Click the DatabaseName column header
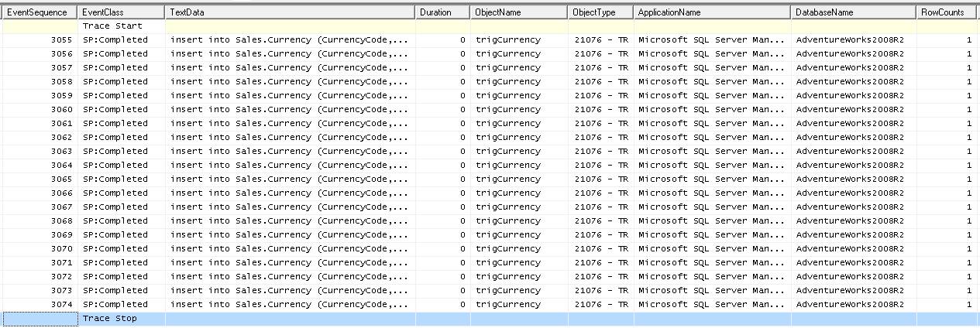The height and width of the screenshot is (328, 980). 854,12
